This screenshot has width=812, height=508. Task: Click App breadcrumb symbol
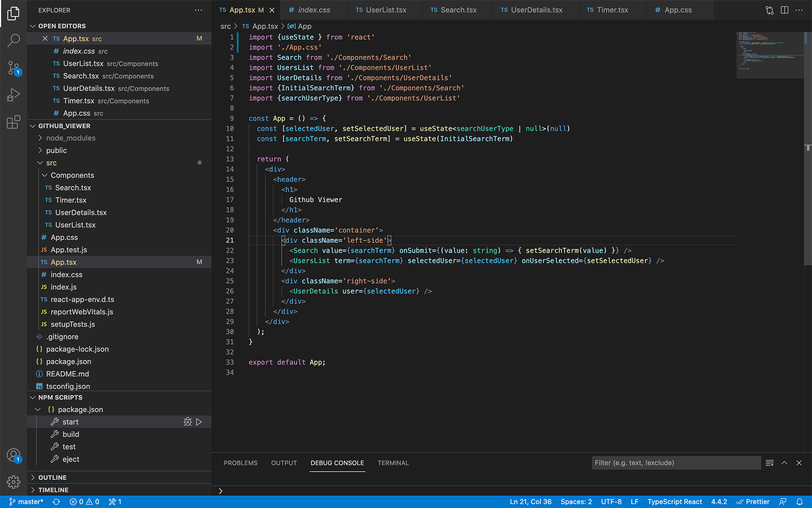(300, 26)
